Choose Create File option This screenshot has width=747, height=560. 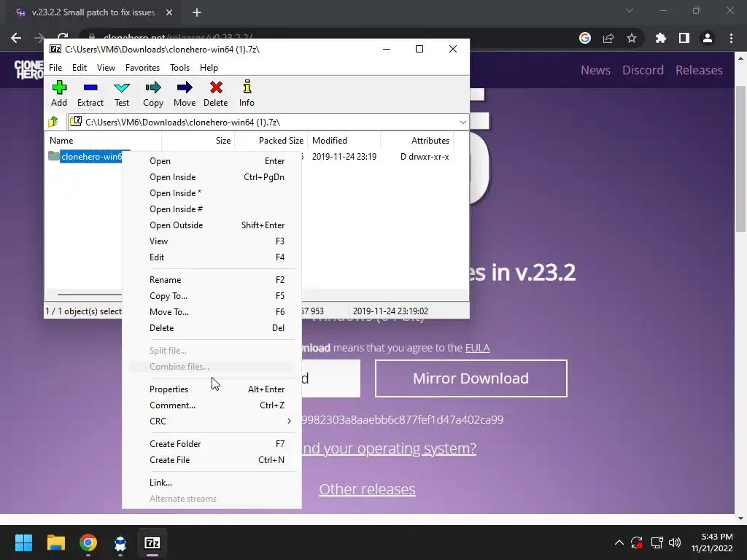click(212, 460)
